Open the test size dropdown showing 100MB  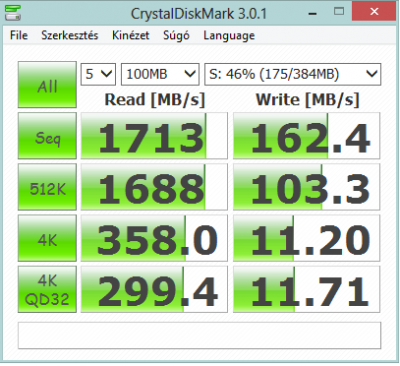160,74
